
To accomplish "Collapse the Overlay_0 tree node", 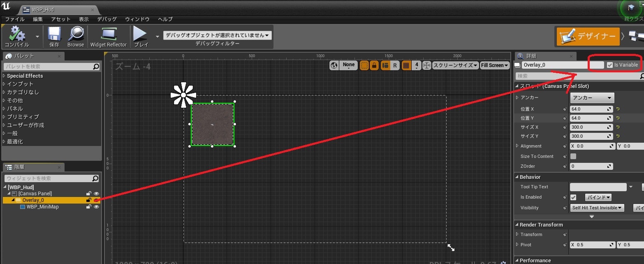I will (x=12, y=200).
